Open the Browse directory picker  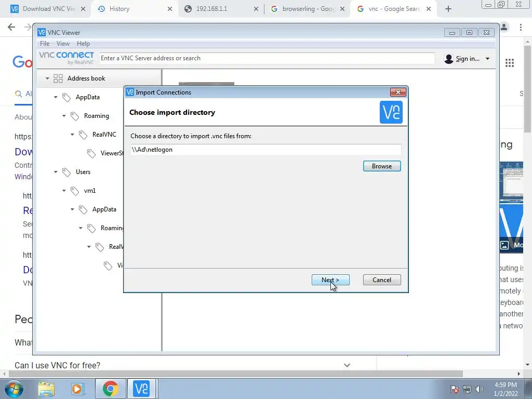(382, 166)
